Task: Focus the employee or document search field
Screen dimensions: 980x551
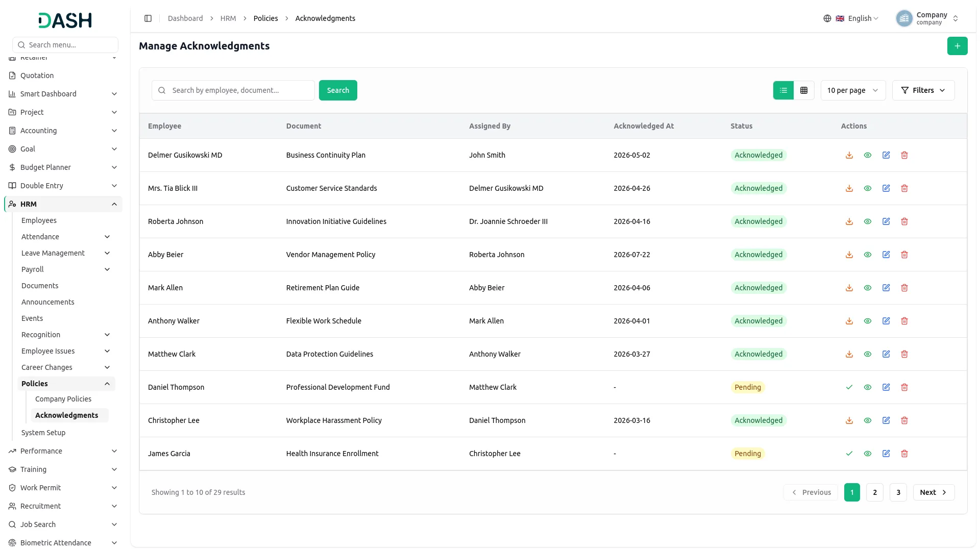Action: [233, 90]
